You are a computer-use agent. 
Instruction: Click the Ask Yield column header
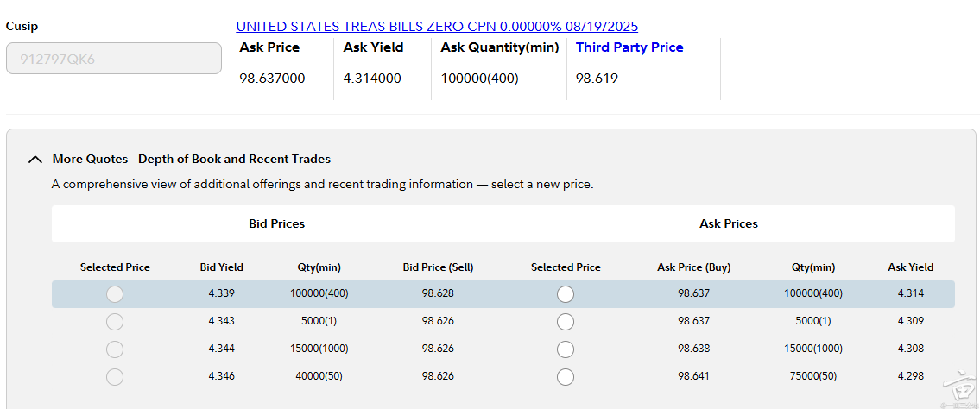tap(910, 267)
